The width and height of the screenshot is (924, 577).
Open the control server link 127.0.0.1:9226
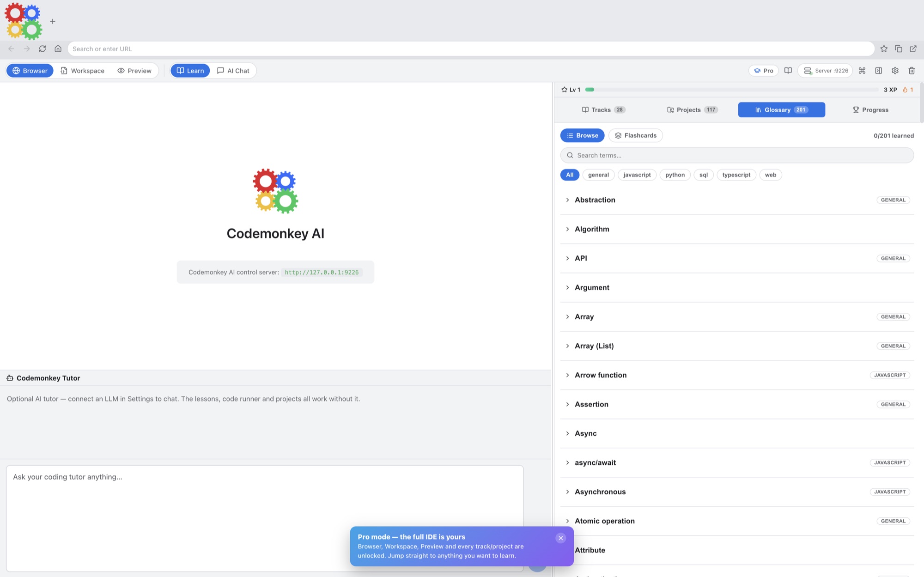point(322,272)
